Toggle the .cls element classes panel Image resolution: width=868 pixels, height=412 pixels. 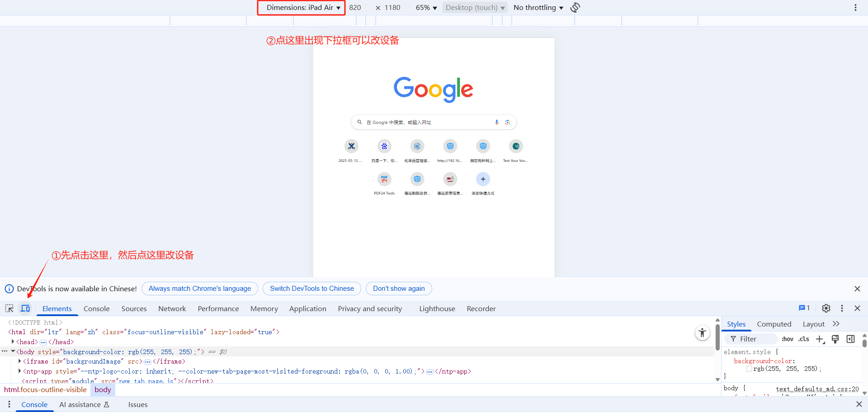(x=804, y=339)
